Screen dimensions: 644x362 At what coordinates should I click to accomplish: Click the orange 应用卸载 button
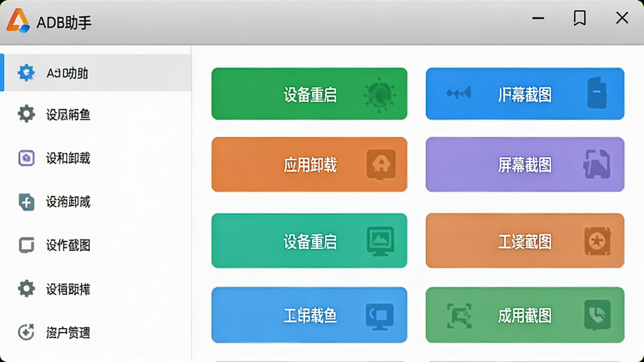click(309, 165)
